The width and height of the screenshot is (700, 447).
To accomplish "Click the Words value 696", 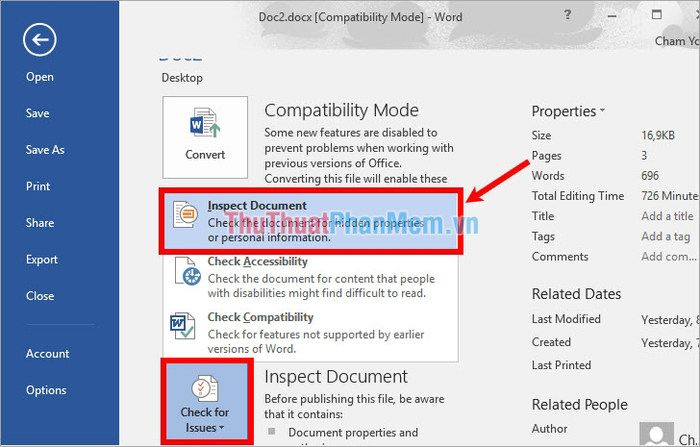I will [x=650, y=175].
